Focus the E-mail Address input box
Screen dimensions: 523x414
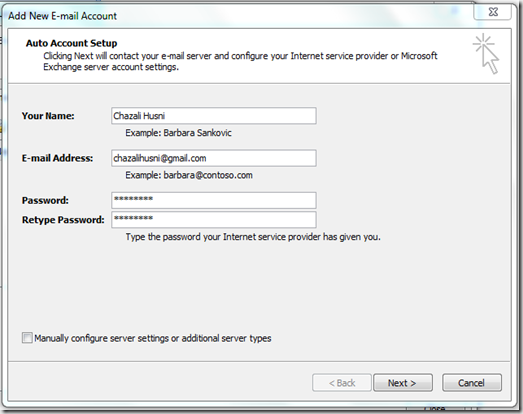[x=214, y=158]
